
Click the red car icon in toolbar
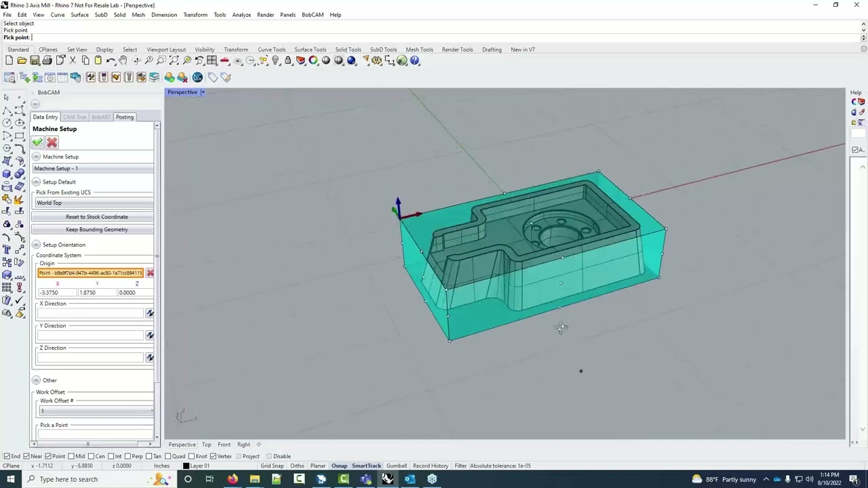tap(225, 60)
